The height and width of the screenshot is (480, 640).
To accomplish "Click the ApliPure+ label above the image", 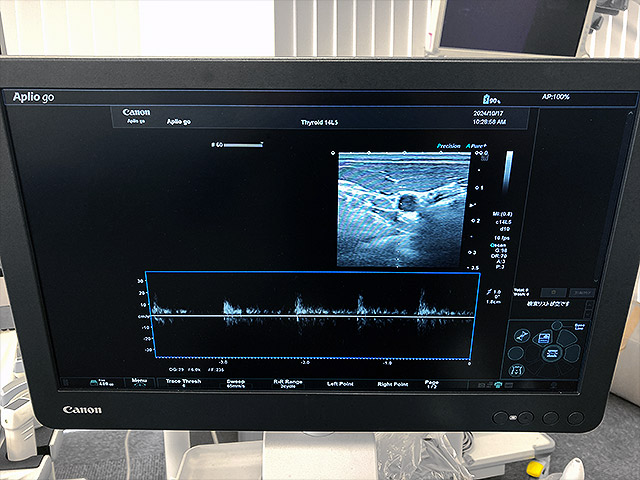I will [x=476, y=146].
